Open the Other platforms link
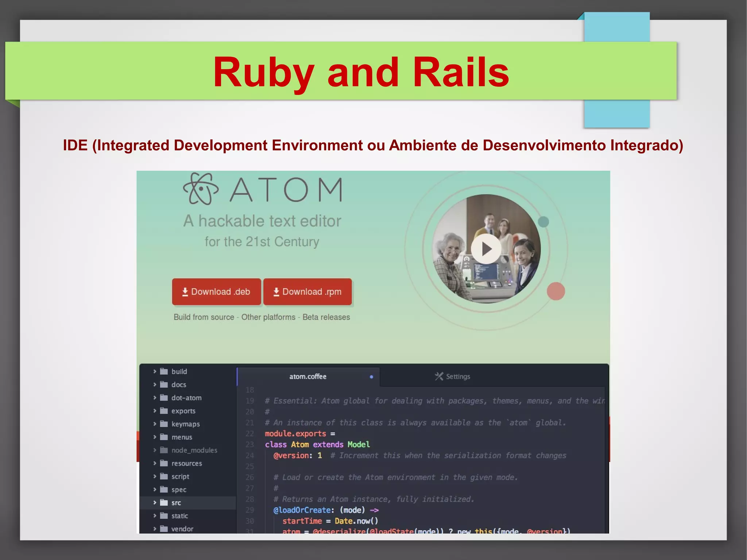Screen dimensions: 747x560 coord(268,317)
